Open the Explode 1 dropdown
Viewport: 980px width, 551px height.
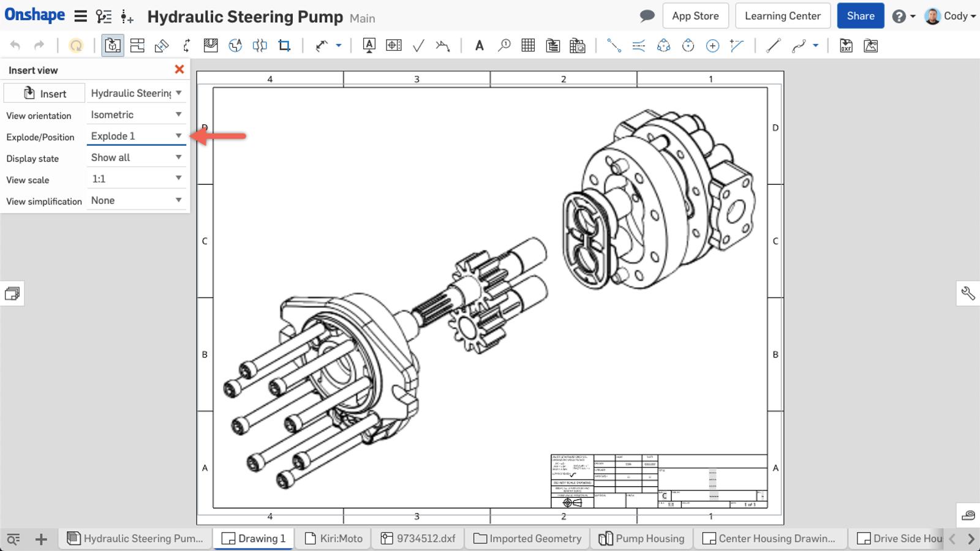pyautogui.click(x=136, y=136)
